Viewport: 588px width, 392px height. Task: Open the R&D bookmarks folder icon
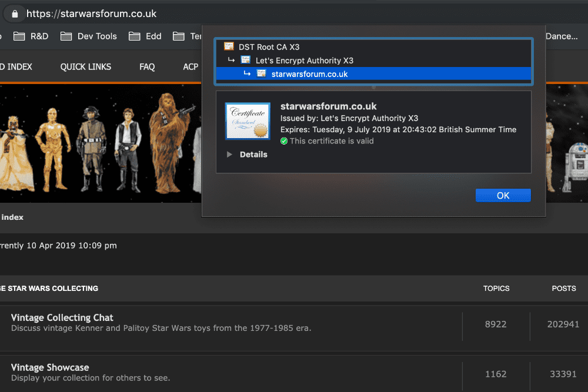(x=19, y=36)
